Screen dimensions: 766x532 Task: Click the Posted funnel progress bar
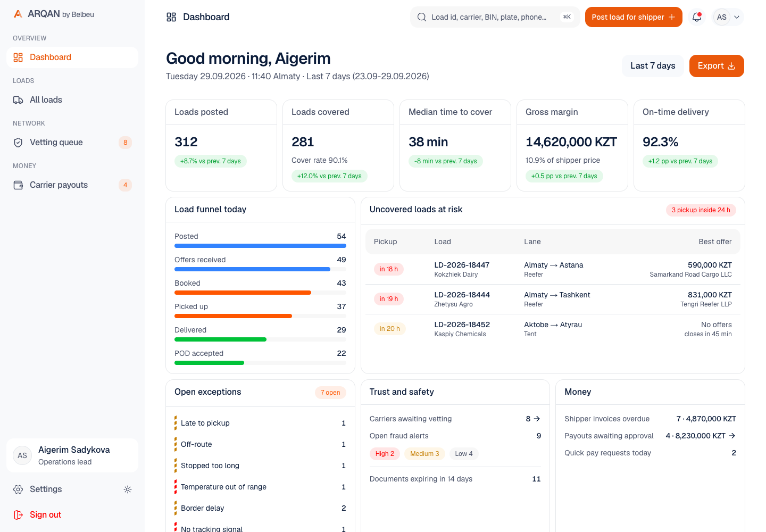pyautogui.click(x=260, y=246)
